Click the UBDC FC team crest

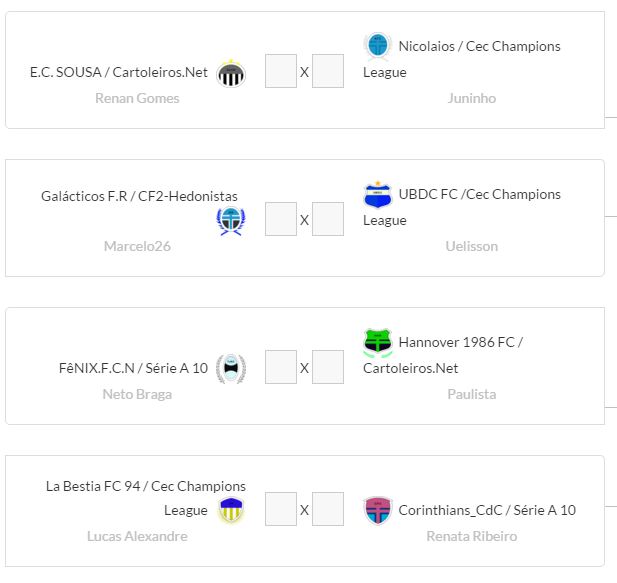(378, 194)
